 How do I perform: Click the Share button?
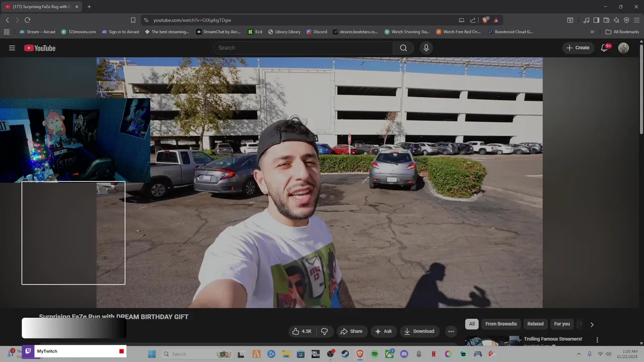tap(351, 331)
